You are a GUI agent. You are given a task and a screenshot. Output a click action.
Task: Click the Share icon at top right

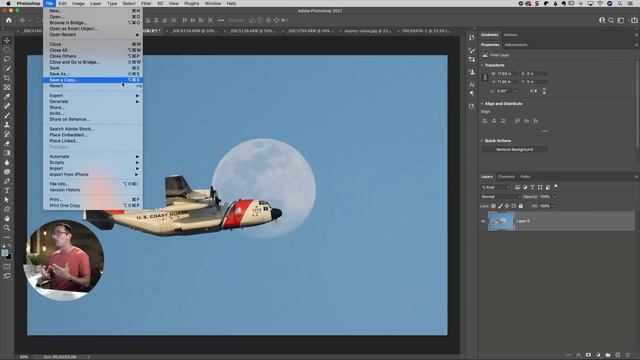point(634,20)
